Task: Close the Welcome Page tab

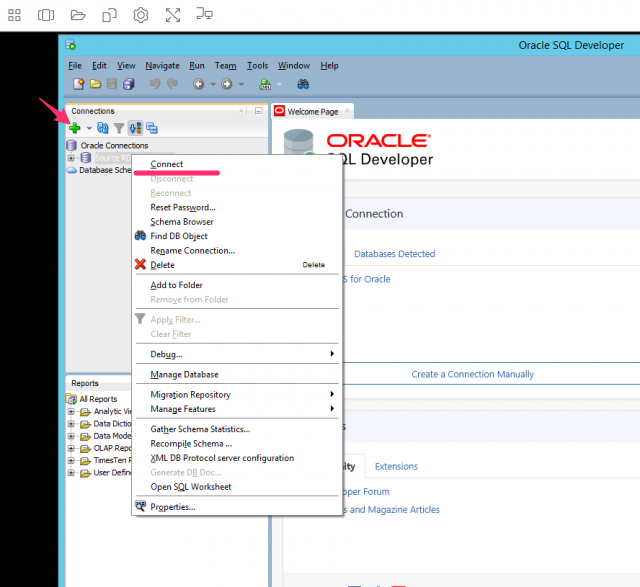Action: 347,111
